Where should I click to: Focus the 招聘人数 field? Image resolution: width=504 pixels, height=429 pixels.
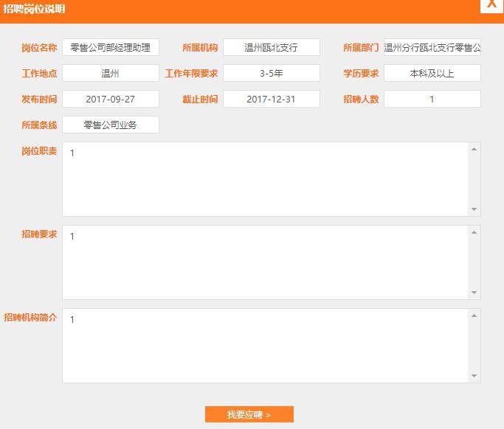pyautogui.click(x=432, y=100)
